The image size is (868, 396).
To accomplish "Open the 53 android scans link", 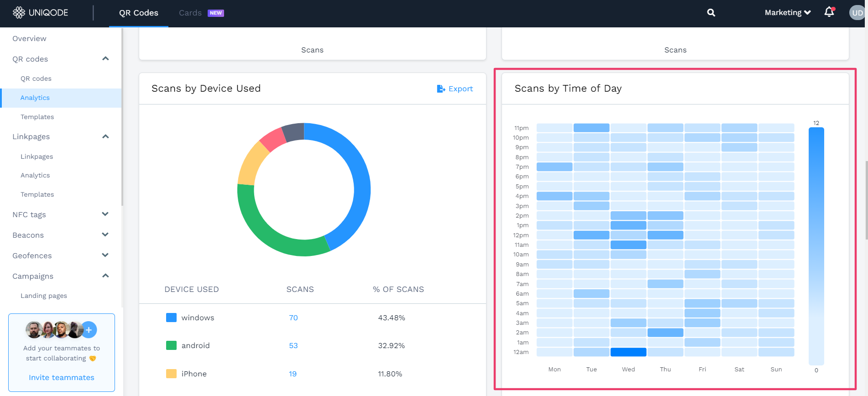I will click(293, 345).
